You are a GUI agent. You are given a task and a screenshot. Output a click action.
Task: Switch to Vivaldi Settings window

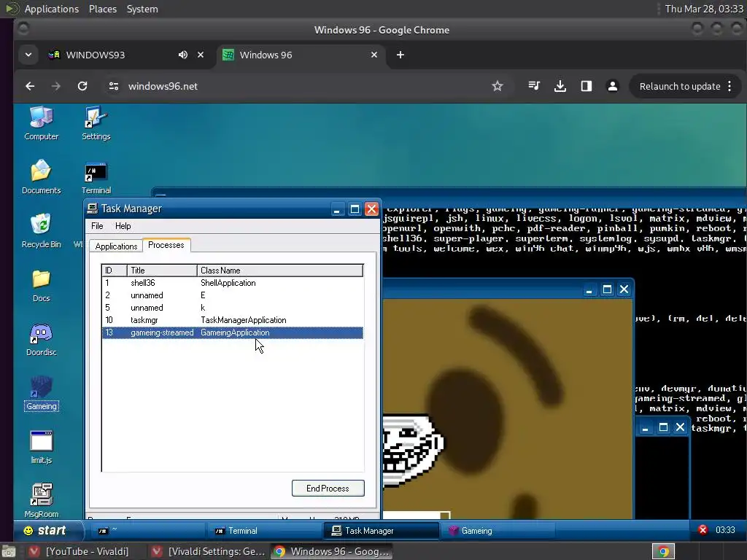coord(209,551)
